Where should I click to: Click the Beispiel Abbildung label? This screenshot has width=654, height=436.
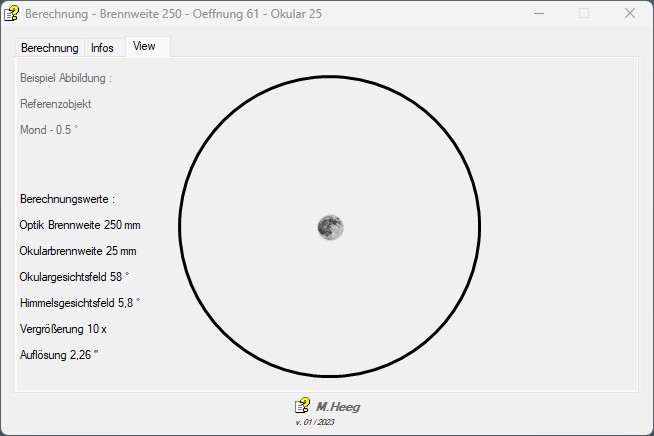66,78
